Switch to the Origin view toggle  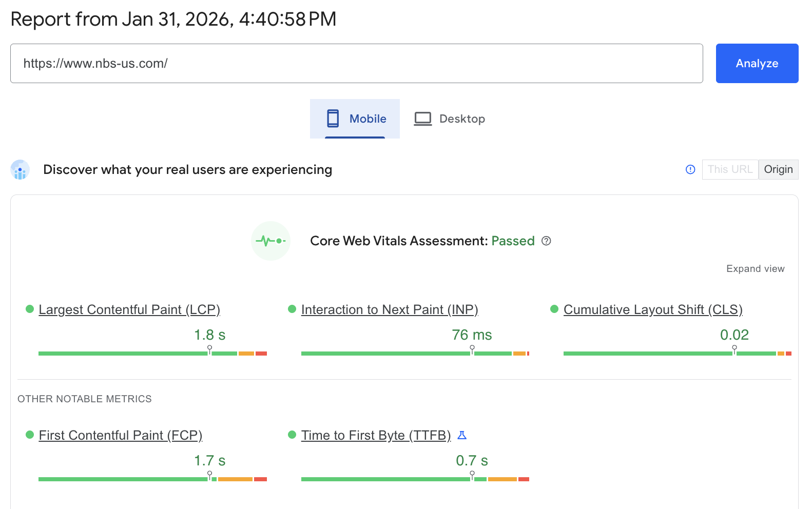click(778, 169)
